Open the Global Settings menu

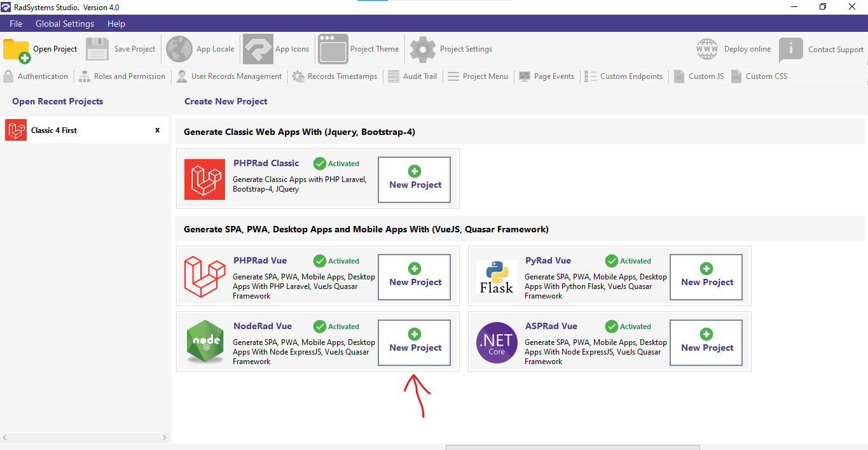click(x=65, y=24)
